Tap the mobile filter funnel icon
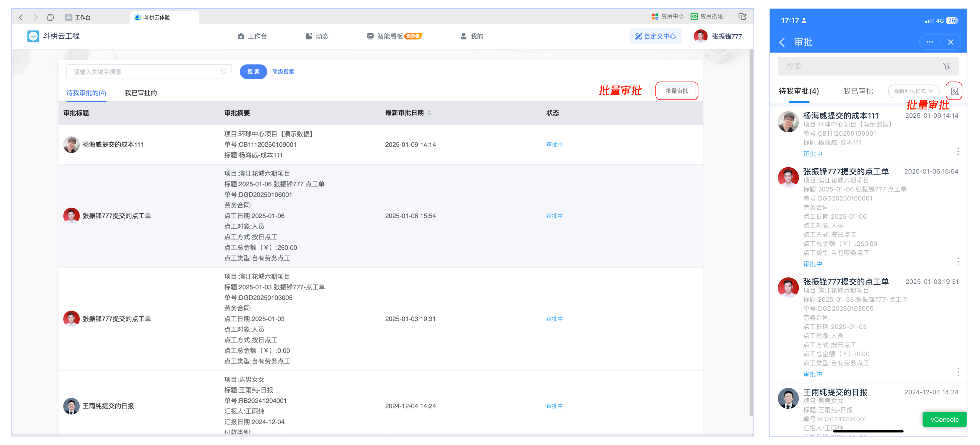Screen dimensions: 980x445 947,66
